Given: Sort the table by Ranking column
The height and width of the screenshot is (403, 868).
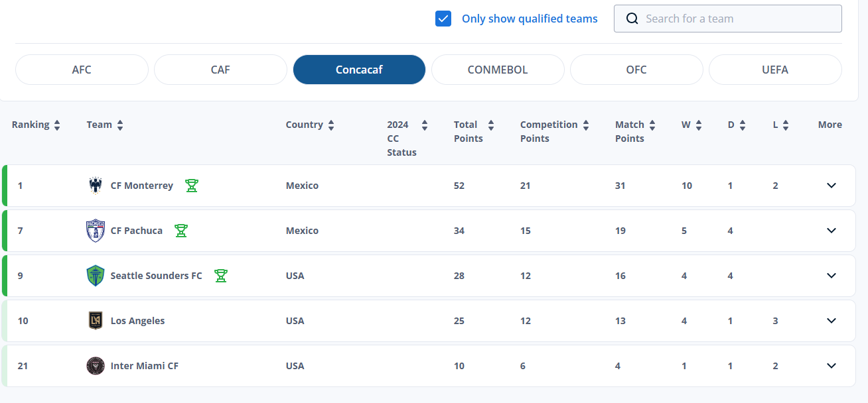Looking at the screenshot, I should pyautogui.click(x=57, y=125).
